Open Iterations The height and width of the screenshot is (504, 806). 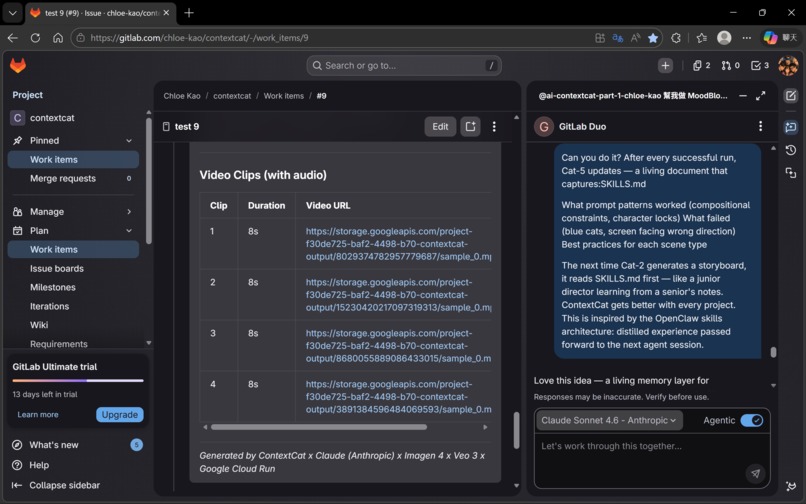click(49, 306)
